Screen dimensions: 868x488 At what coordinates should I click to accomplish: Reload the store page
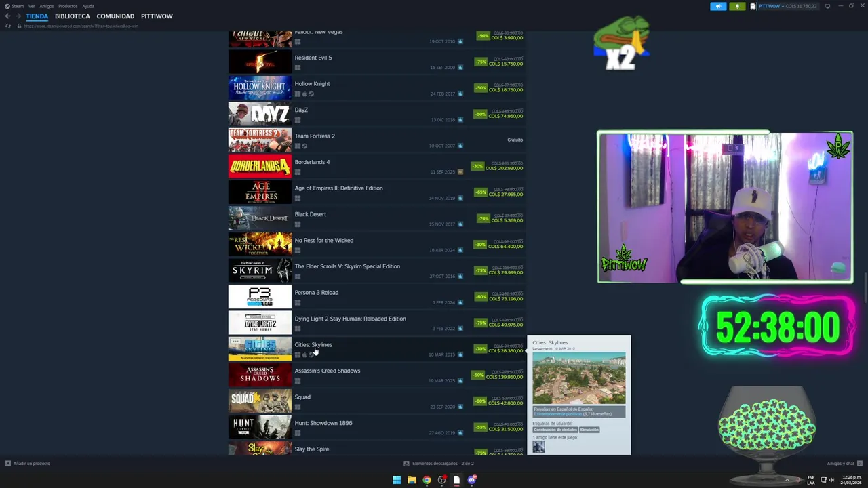click(x=7, y=26)
